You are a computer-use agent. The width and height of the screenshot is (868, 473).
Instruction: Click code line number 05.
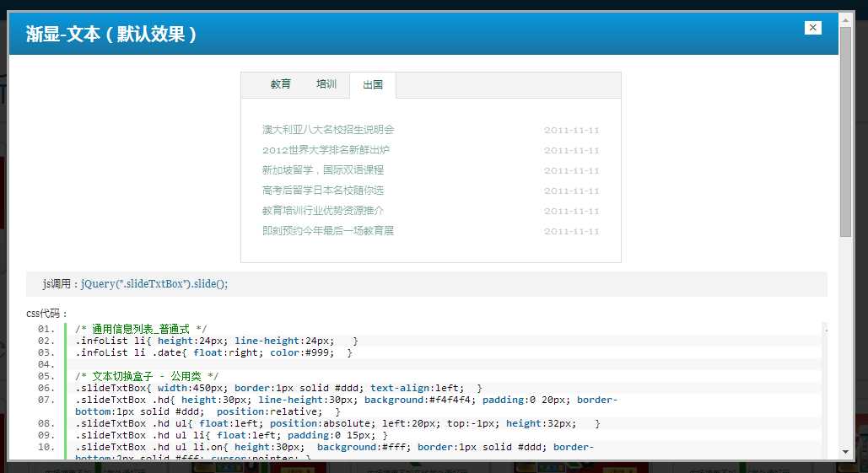tap(46, 376)
